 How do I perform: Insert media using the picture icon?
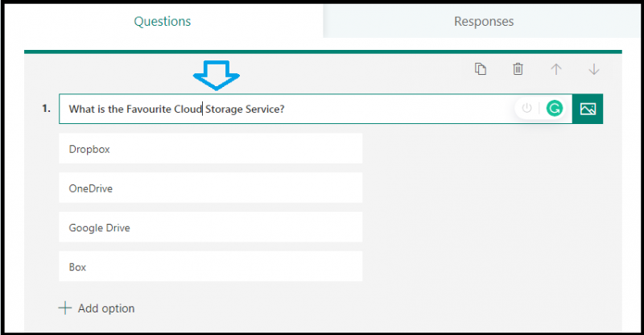588,109
